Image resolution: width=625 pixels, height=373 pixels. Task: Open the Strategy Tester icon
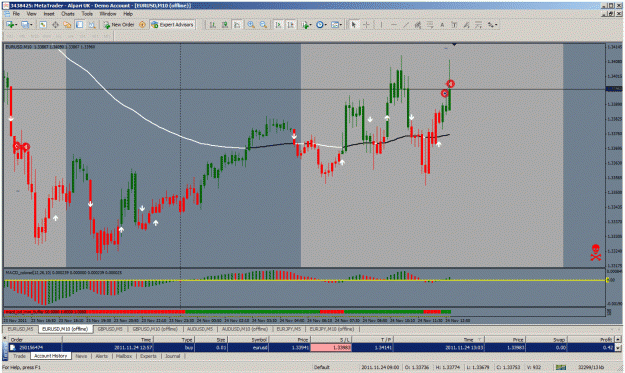pos(92,25)
